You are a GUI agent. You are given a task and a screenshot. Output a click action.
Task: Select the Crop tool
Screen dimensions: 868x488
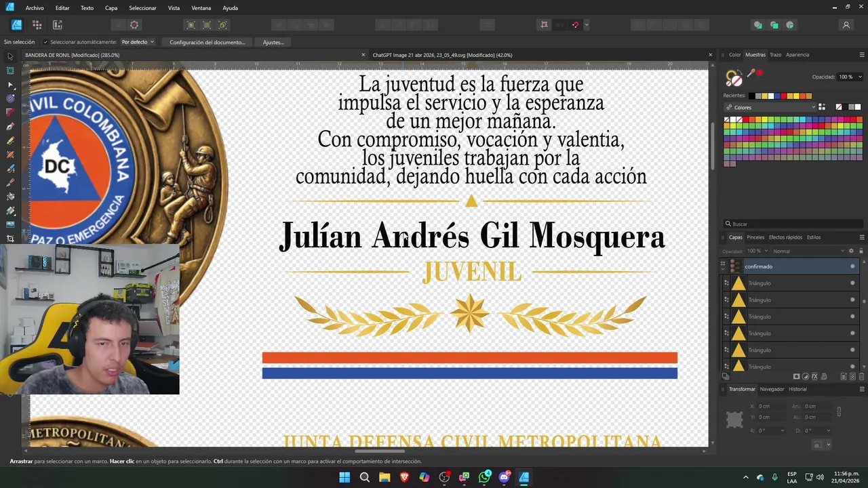click(10, 239)
